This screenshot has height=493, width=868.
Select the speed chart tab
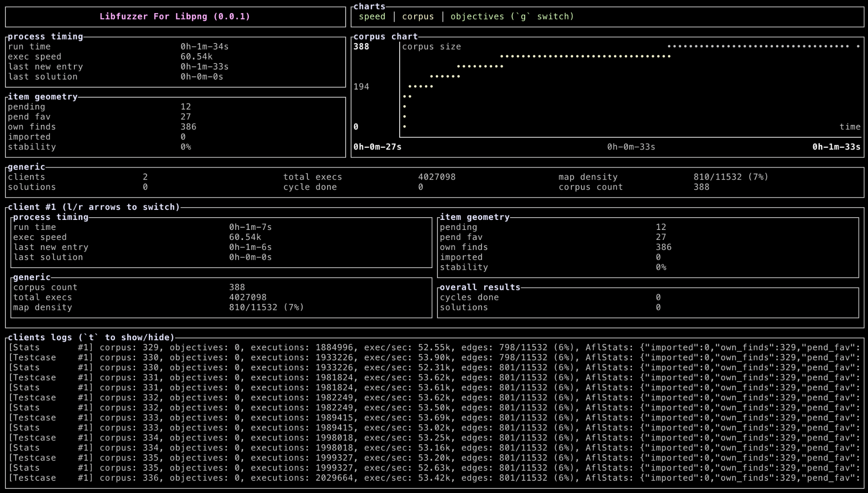click(372, 17)
